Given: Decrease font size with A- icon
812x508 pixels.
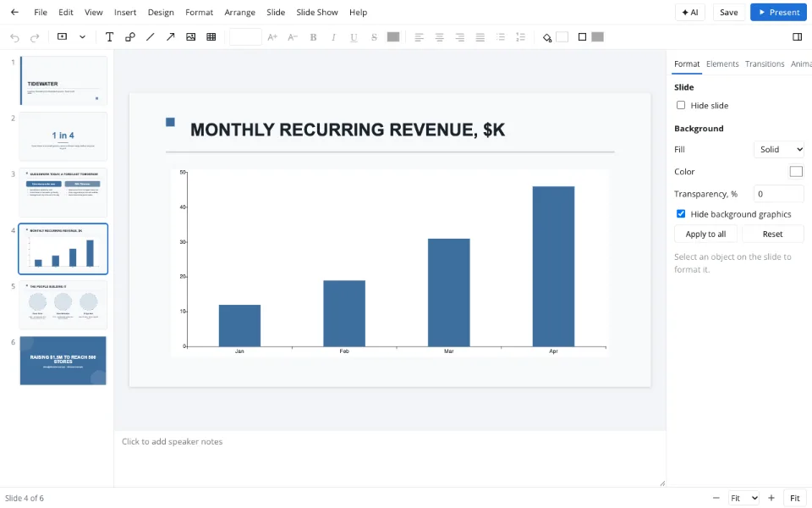Looking at the screenshot, I should click(293, 36).
